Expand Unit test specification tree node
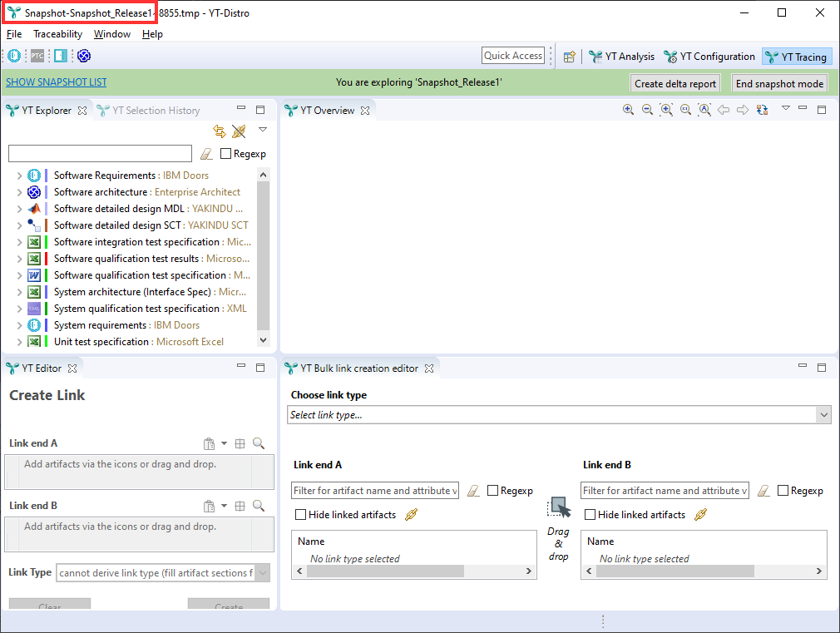The height and width of the screenshot is (633, 840). (x=19, y=342)
